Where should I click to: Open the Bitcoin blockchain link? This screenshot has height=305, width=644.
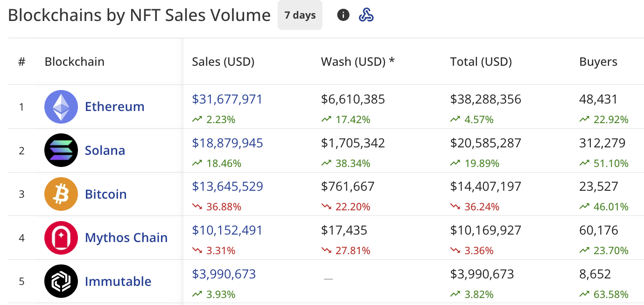(106, 194)
